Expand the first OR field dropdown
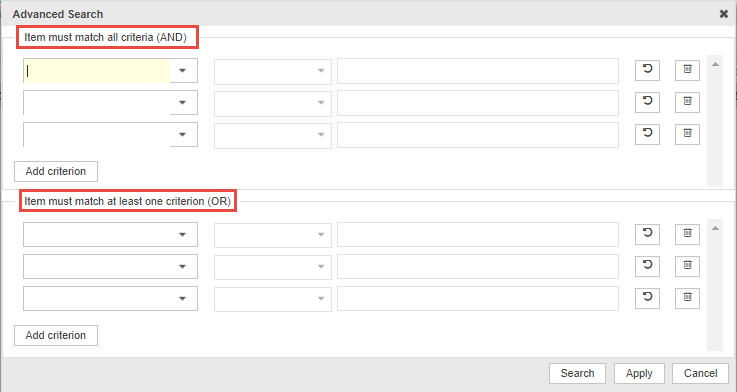Screen dimensions: 737x392 (183, 235)
